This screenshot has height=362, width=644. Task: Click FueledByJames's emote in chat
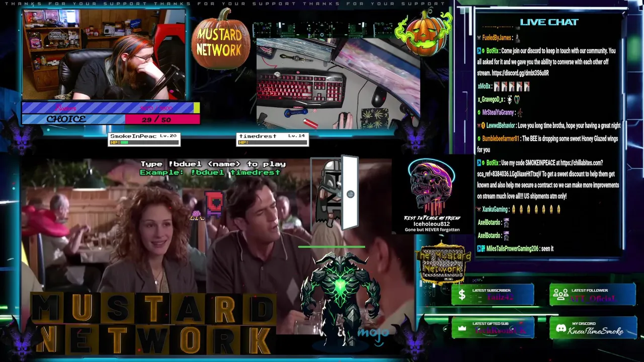[518, 38]
